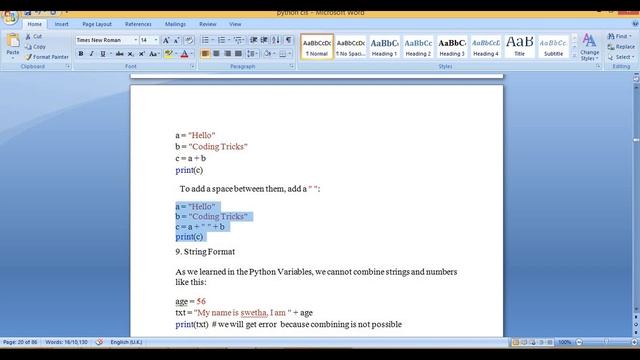Apply the Heading 3 style
Image resolution: width=640 pixels, height=360 pixels.
coord(452,47)
